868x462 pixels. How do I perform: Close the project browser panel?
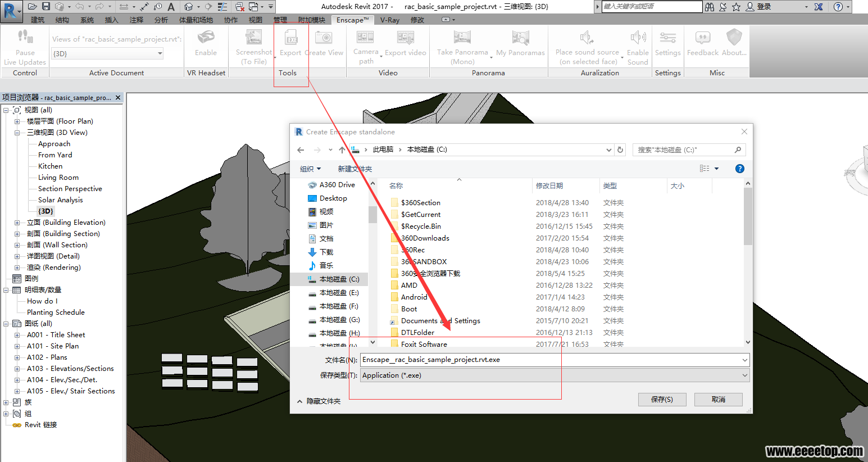(118, 98)
